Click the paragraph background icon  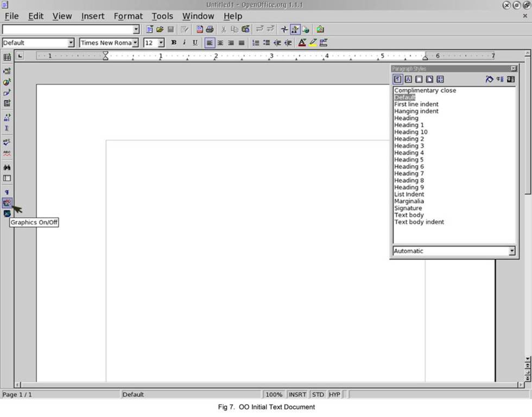coord(324,43)
